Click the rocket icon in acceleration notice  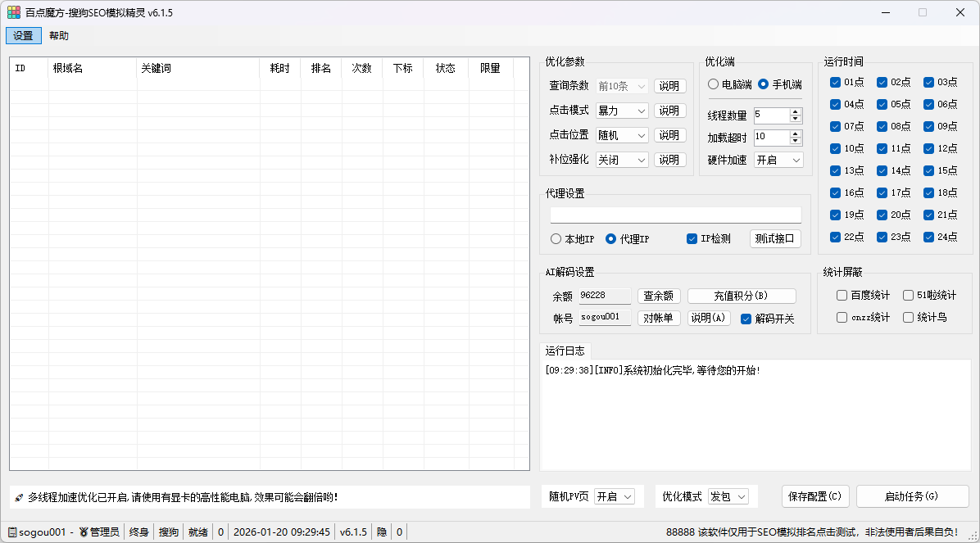pos(18,495)
